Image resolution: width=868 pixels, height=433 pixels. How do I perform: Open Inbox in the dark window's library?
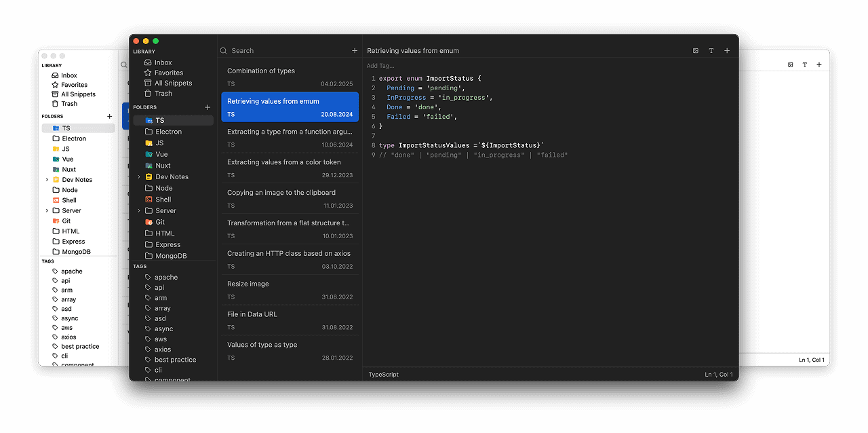pos(163,62)
